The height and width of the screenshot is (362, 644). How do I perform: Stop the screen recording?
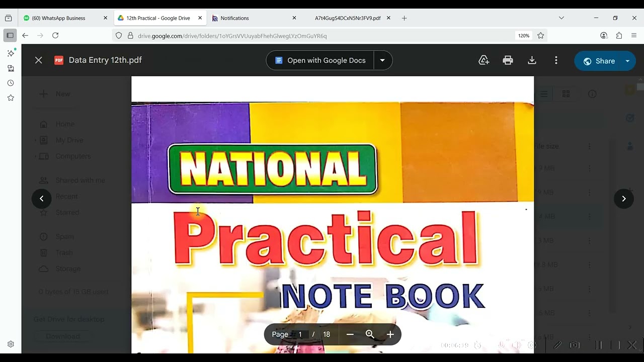615,345
